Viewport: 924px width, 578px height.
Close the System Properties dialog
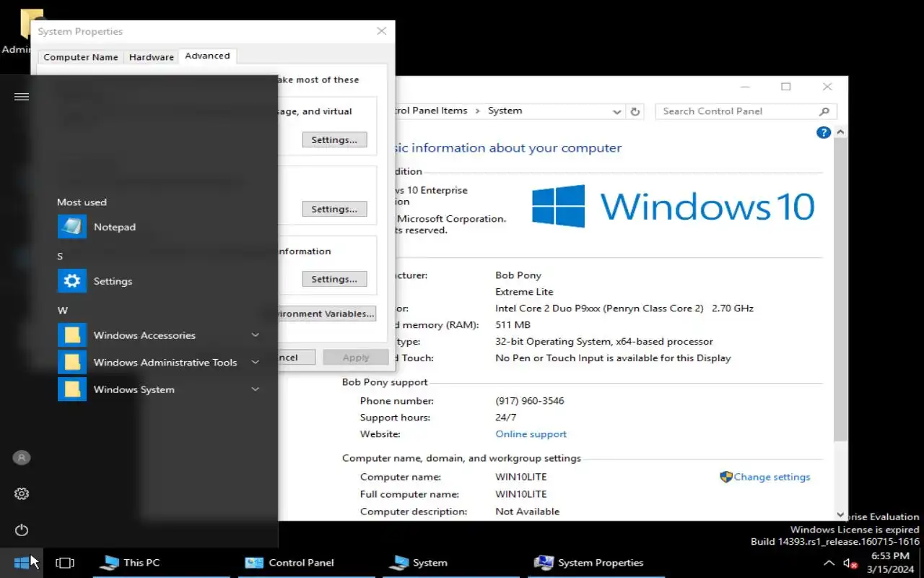(x=382, y=31)
